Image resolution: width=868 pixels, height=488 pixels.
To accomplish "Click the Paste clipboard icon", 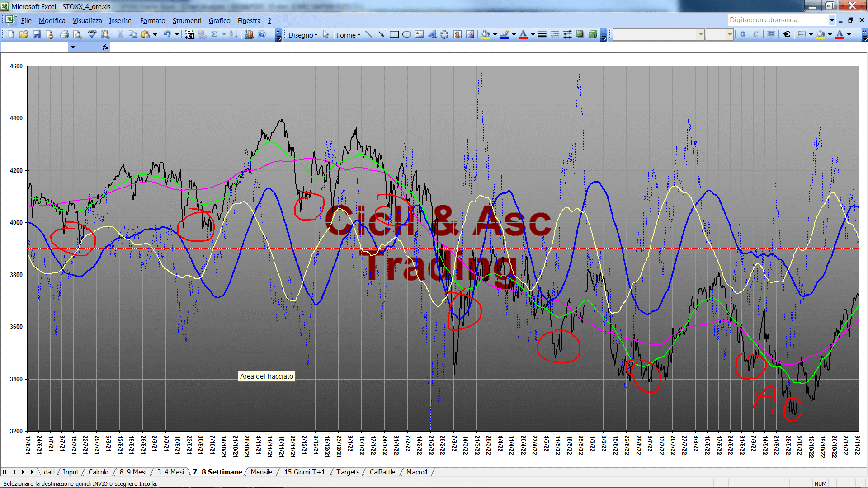I will coord(145,35).
